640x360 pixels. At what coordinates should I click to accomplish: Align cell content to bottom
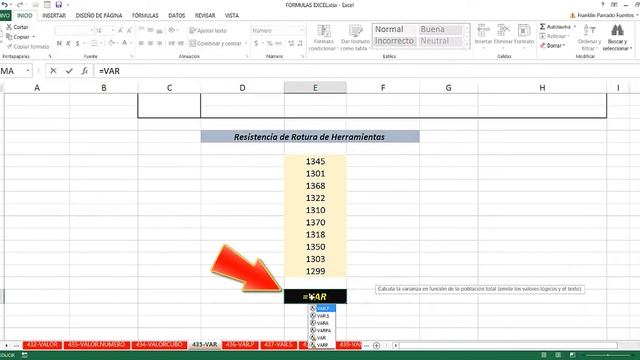click(159, 31)
